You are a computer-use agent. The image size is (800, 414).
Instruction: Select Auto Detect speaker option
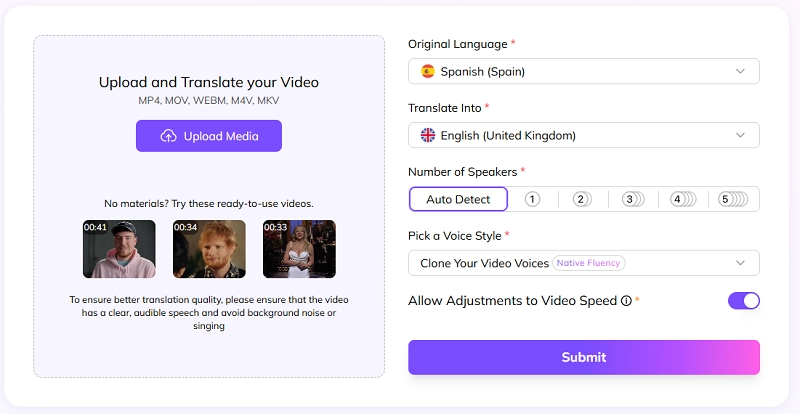coord(458,199)
